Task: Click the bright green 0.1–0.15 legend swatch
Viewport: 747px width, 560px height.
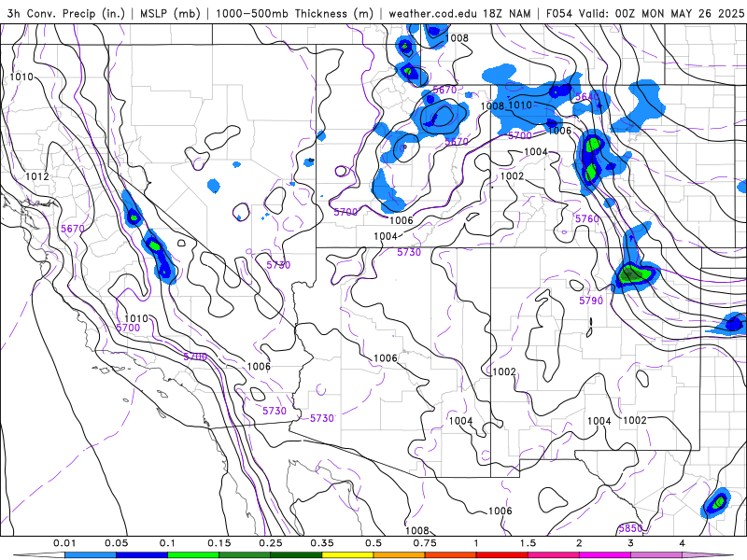Action: pyautogui.click(x=193, y=555)
